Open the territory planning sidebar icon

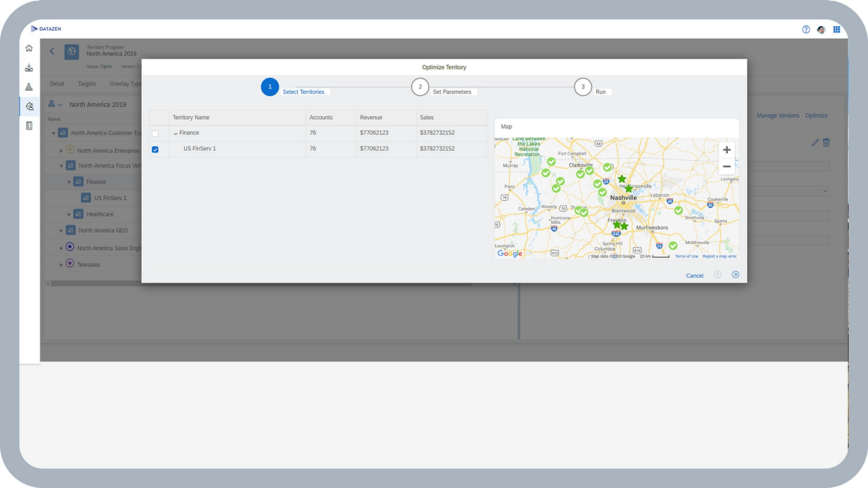tap(29, 106)
